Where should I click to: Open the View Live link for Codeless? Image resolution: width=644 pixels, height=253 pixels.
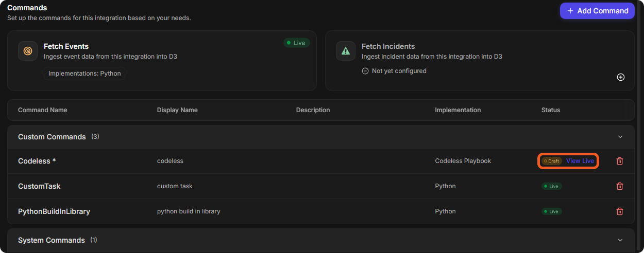point(580,161)
